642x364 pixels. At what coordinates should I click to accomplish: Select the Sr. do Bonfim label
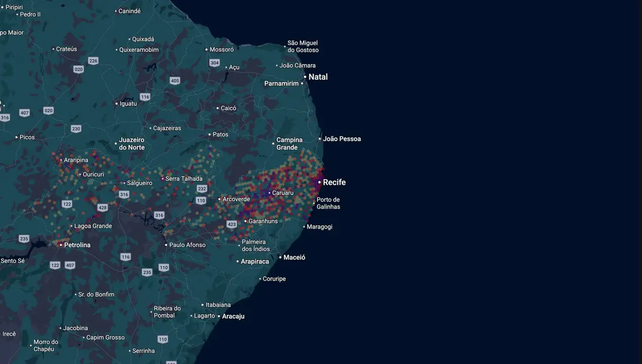(97, 294)
